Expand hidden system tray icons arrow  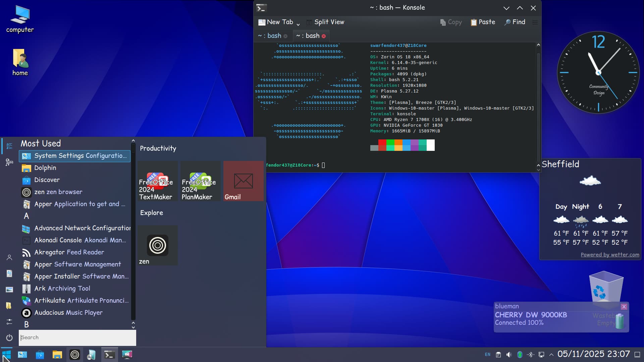551,355
